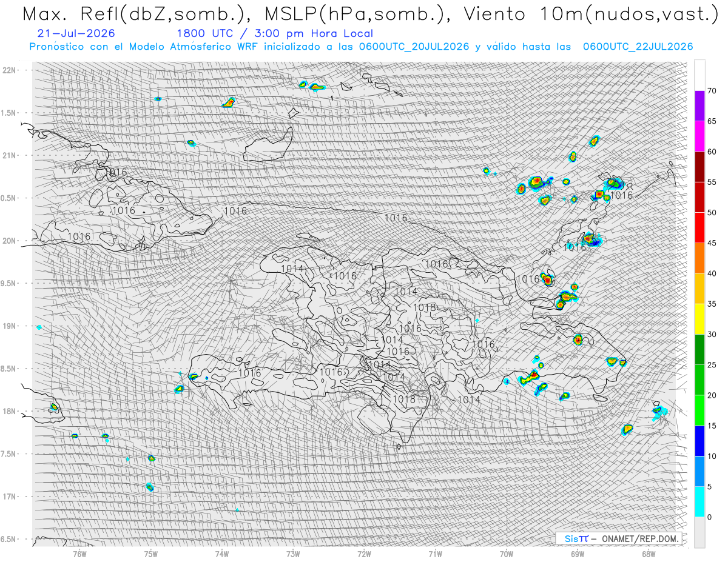Click the Pronóstico con el Modelo WRF line

point(362,47)
